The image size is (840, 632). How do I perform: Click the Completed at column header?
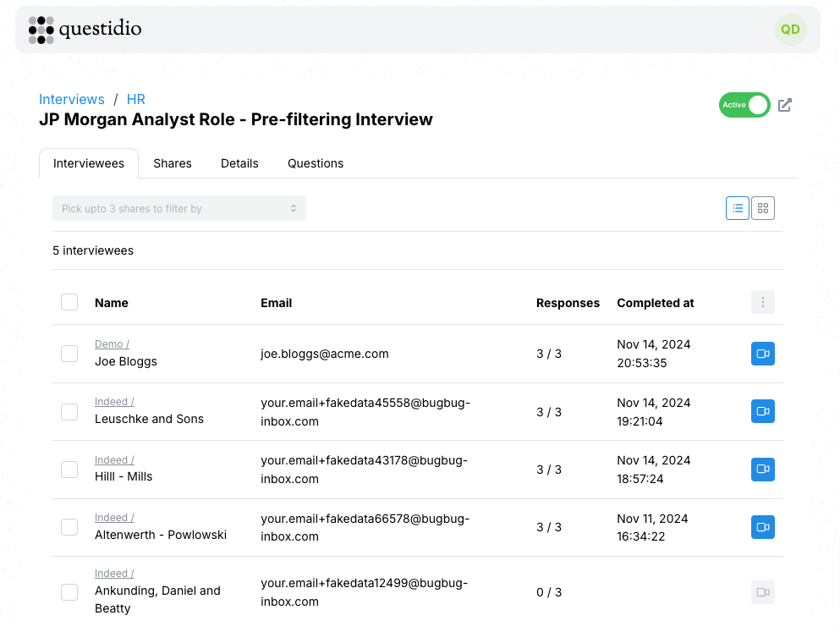point(656,303)
